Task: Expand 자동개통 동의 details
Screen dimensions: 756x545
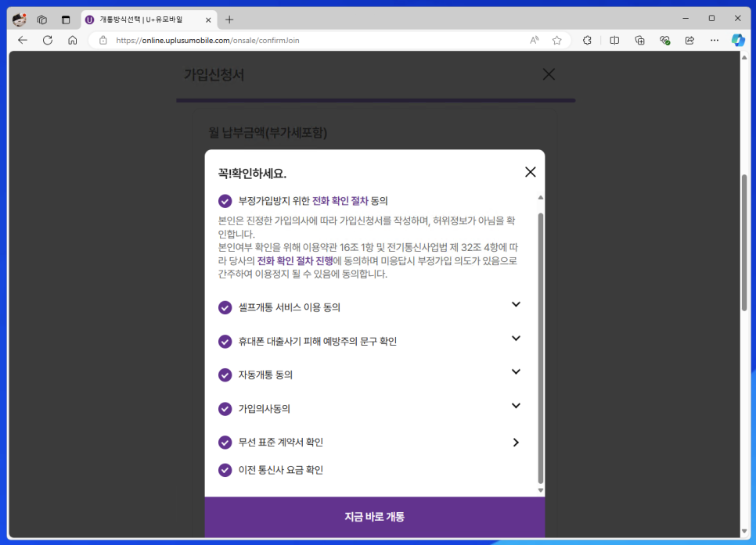Action: tap(516, 372)
